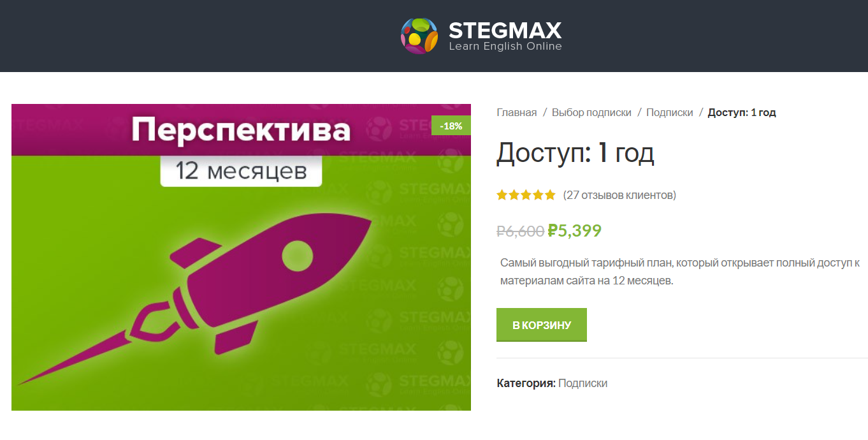Open the Выбор подписки breadcrumb
This screenshot has height=440, width=868.
coord(591,112)
